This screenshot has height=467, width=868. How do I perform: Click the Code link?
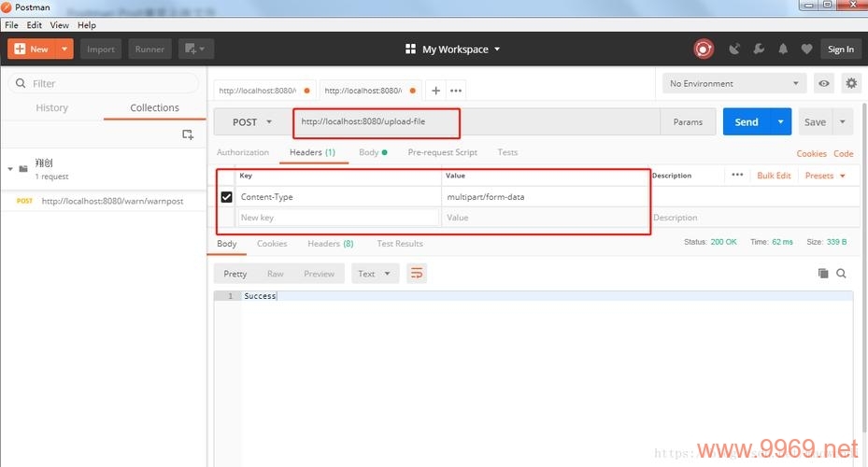click(843, 154)
